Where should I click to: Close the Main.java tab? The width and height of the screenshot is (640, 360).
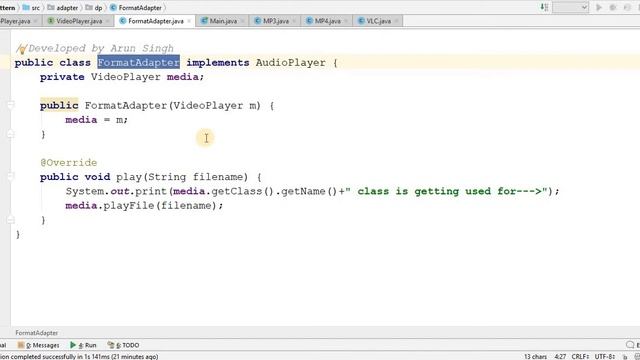click(x=242, y=21)
